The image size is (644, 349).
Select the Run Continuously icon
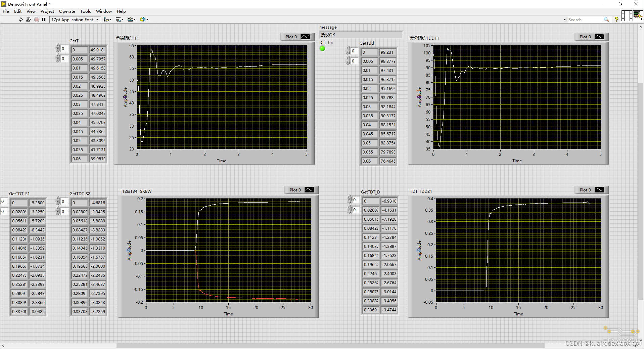point(29,19)
